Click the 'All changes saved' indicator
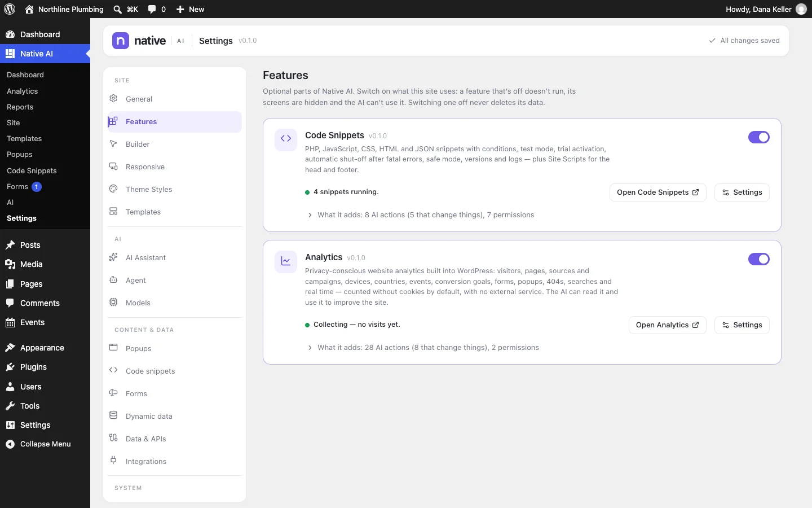 point(744,41)
